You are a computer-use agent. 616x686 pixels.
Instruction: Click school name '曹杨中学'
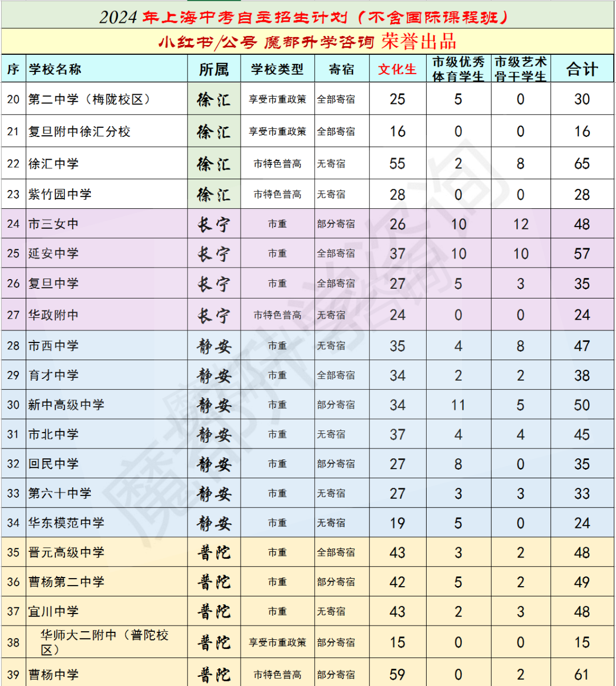click(x=54, y=675)
